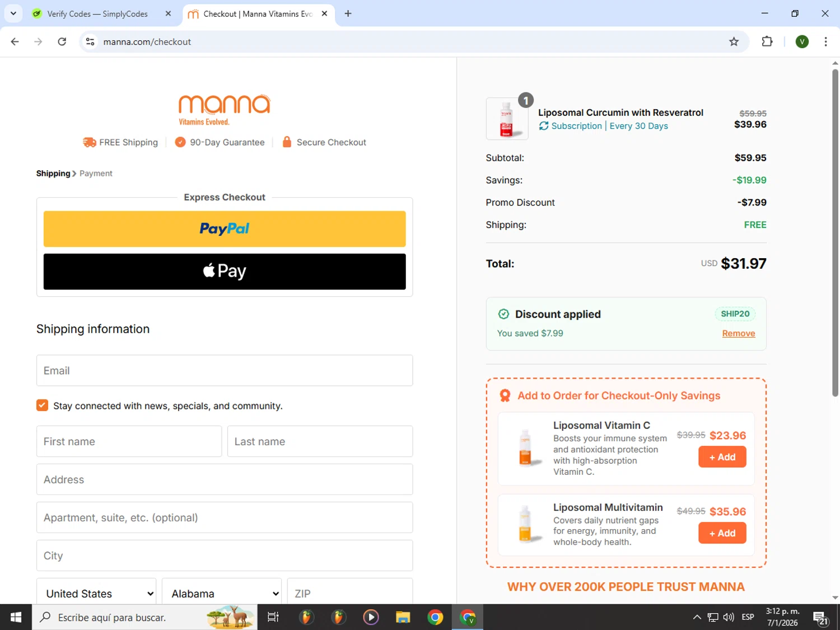Image resolution: width=840 pixels, height=630 pixels.
Task: Pay with the Apple Pay button
Action: click(x=225, y=272)
